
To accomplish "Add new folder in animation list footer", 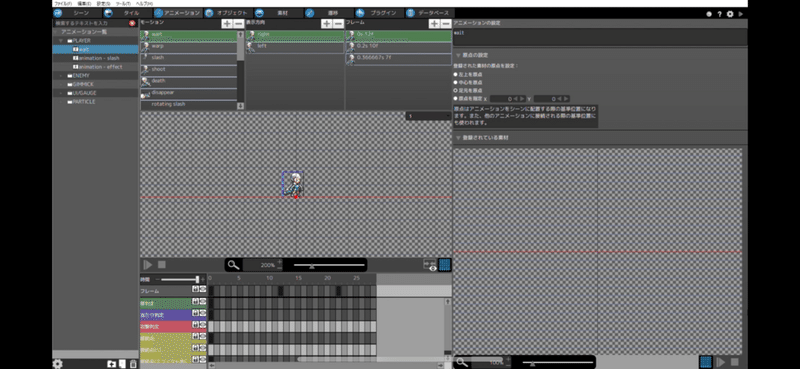I will (111, 364).
